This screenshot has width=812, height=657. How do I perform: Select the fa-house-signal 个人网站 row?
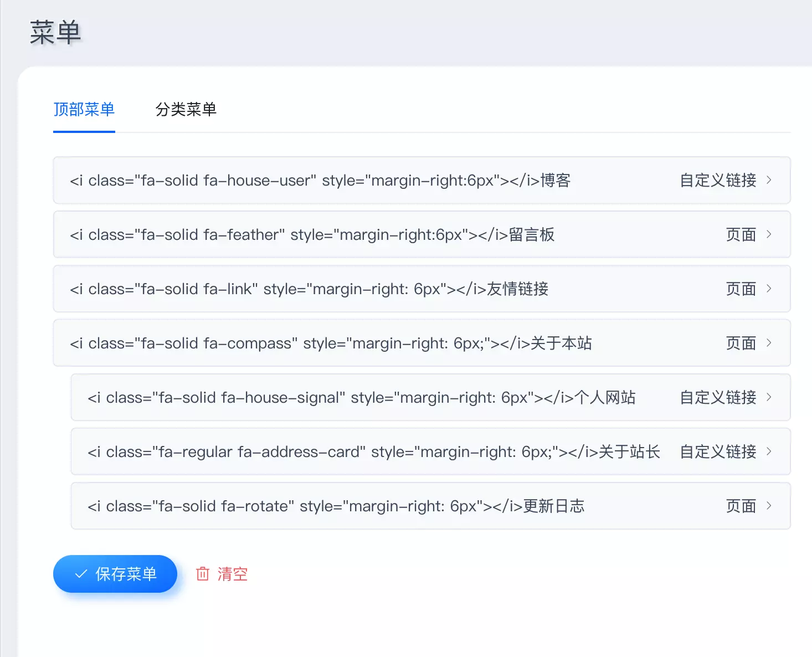coord(361,398)
